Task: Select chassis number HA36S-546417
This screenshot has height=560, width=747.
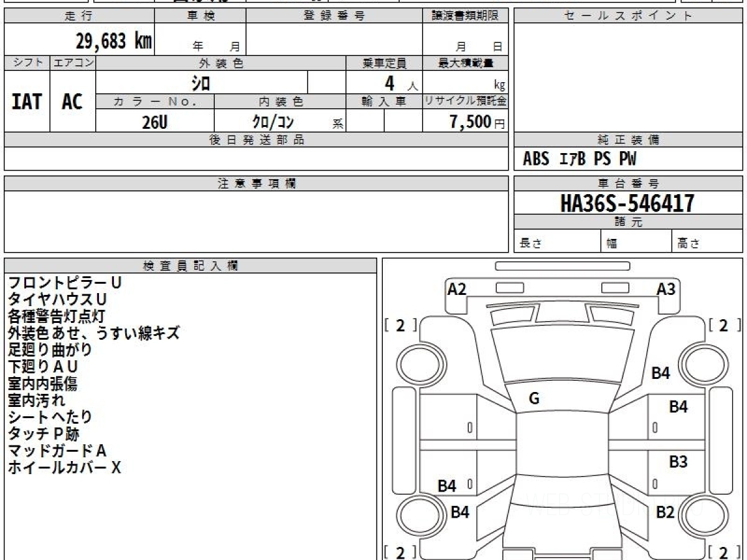Action: (627, 203)
